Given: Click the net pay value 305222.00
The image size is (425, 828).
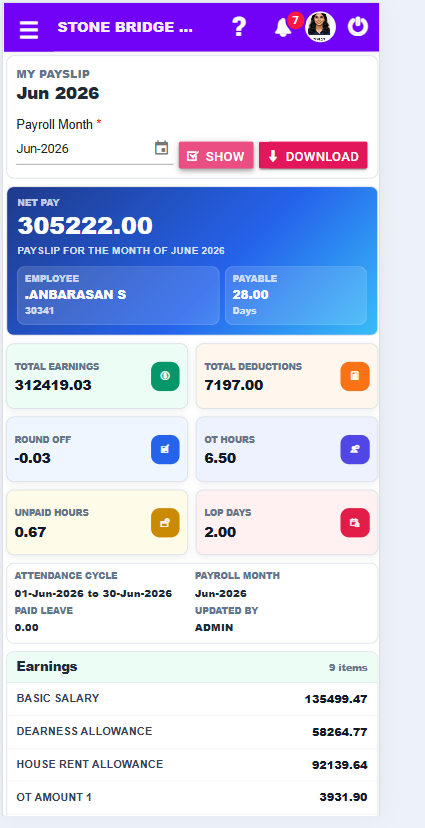Looking at the screenshot, I should (x=85, y=226).
